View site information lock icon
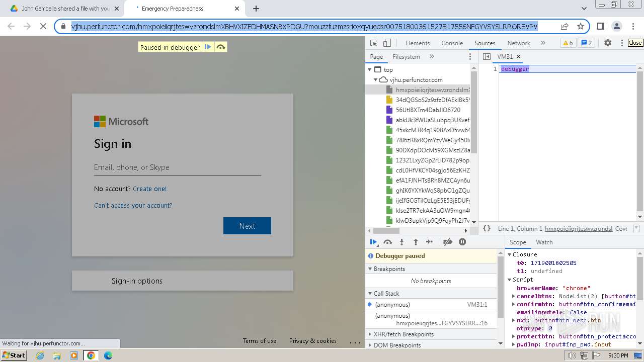This screenshot has width=644, height=362. pyautogui.click(x=63, y=26)
